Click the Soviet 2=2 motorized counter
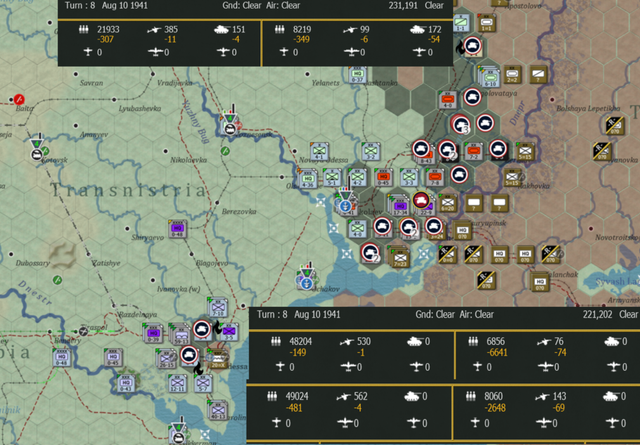This screenshot has width=640, height=445. coord(512,74)
